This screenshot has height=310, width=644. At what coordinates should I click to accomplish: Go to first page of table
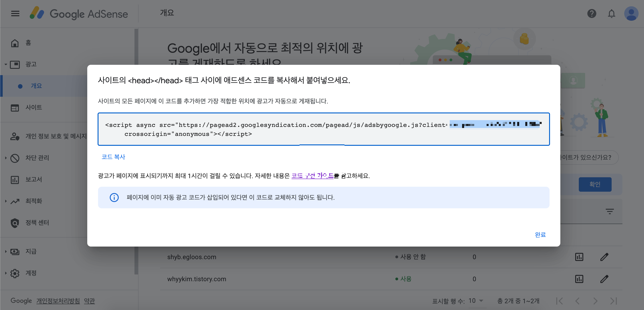[559, 301]
